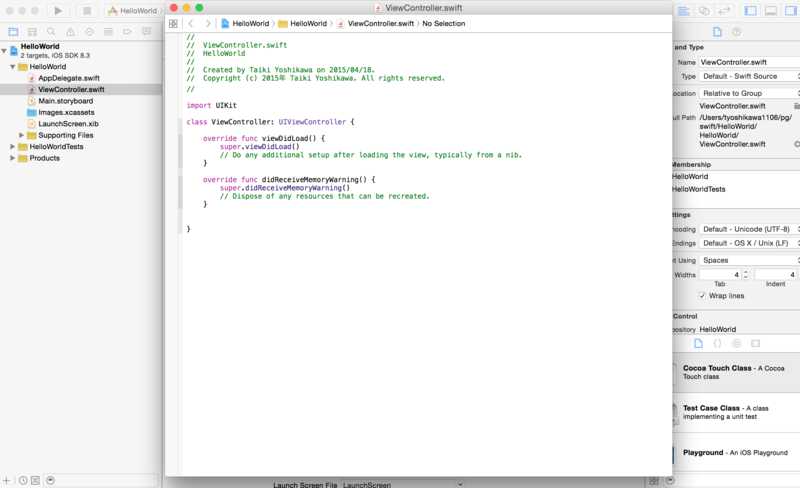The height and width of the screenshot is (488, 800).
Task: Collapse the HelloWorld group folder
Action: [x=13, y=67]
